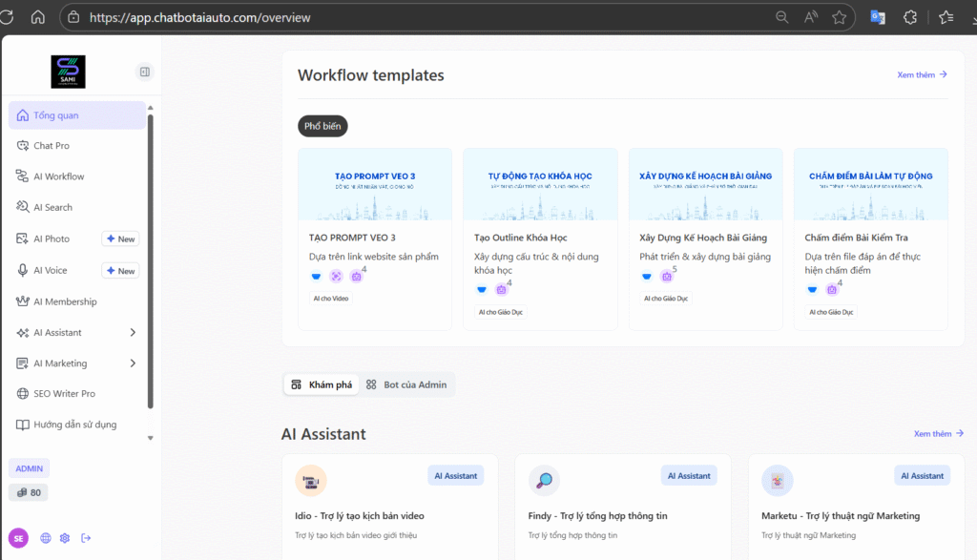
Task: Click Xem thêm link beside Workflow templates
Action: (922, 74)
